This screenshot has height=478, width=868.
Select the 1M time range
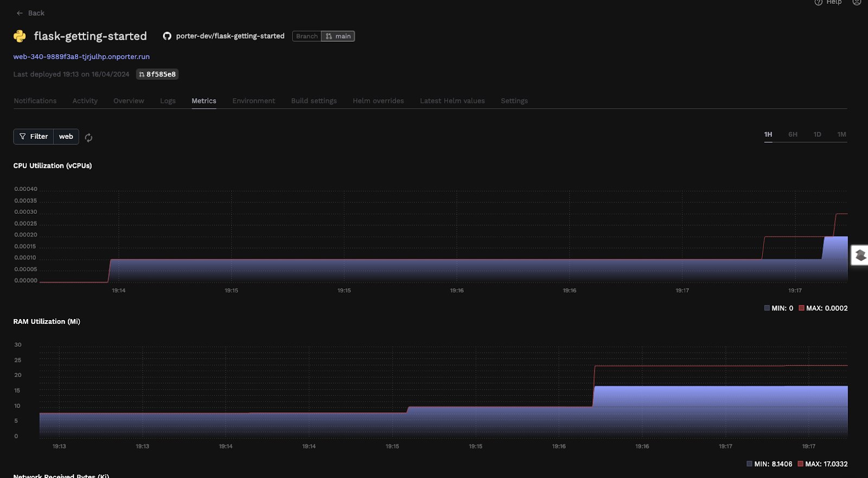coord(841,135)
